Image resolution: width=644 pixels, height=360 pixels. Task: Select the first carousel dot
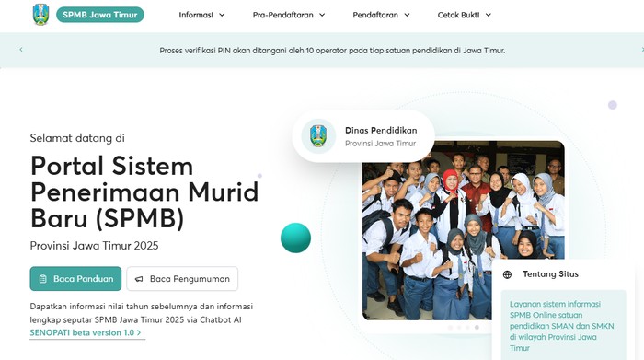point(450,328)
